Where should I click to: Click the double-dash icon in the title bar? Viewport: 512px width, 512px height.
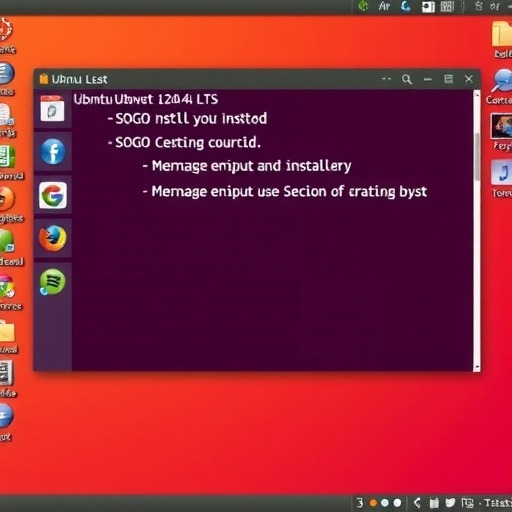tap(386, 79)
